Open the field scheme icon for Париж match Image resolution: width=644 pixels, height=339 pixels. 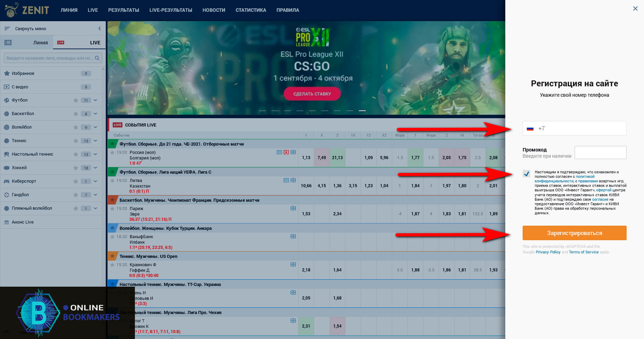(x=293, y=208)
